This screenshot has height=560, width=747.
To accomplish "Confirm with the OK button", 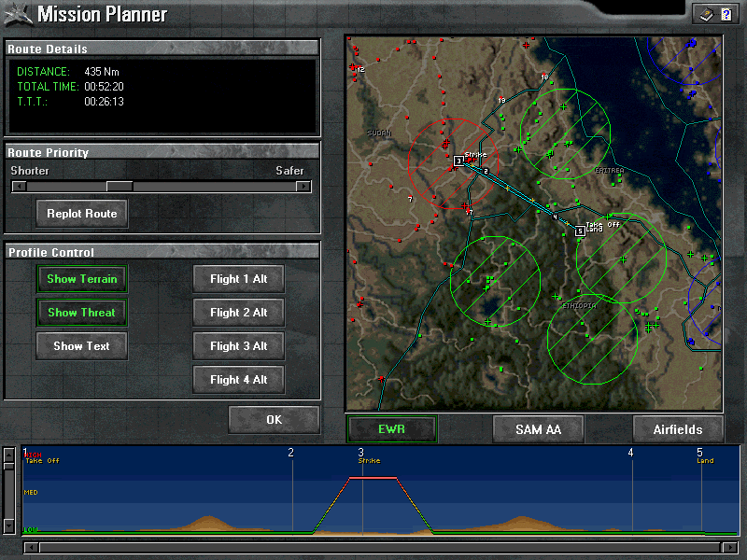I will pyautogui.click(x=274, y=419).
